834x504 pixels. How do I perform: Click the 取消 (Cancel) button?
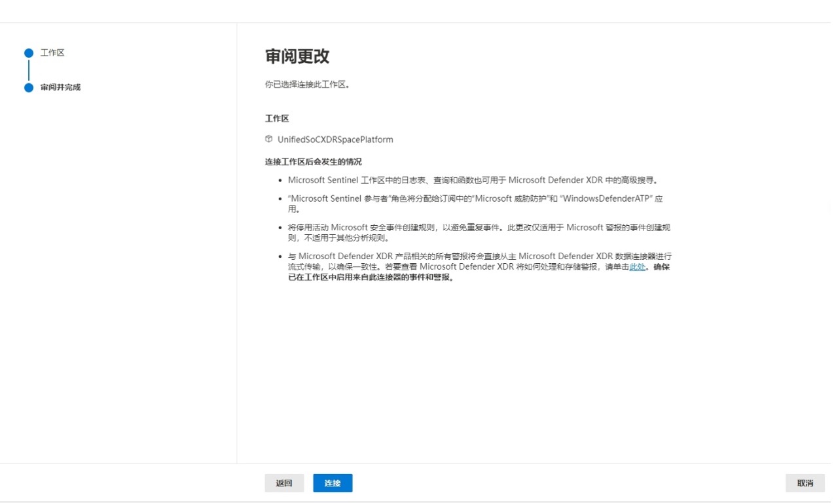[x=805, y=483]
